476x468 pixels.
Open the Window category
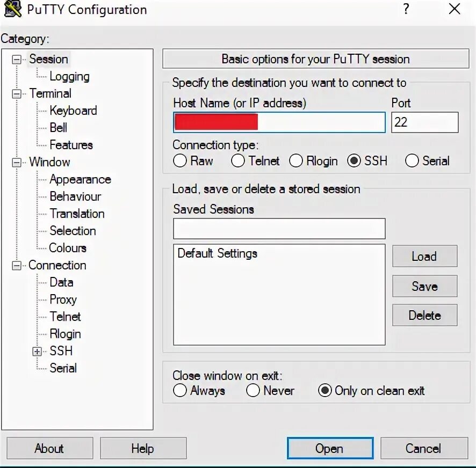[50, 162]
